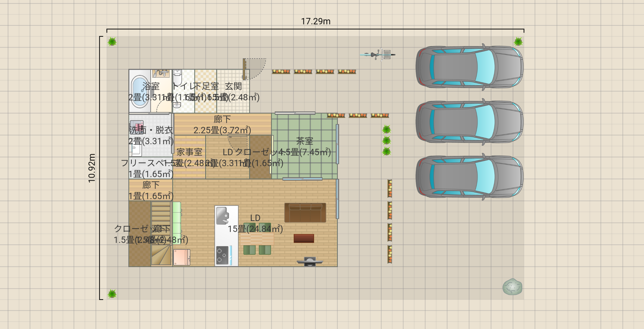Select the window between 茶室 and LD
The width and height of the screenshot is (644, 329).
pos(302,179)
